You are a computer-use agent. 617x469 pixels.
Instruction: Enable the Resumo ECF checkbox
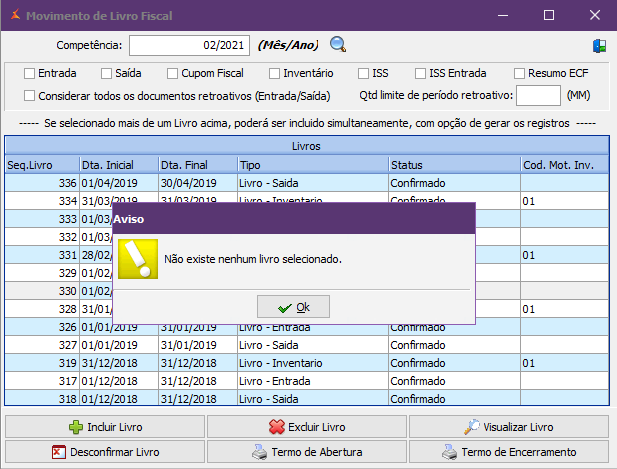(x=520, y=73)
